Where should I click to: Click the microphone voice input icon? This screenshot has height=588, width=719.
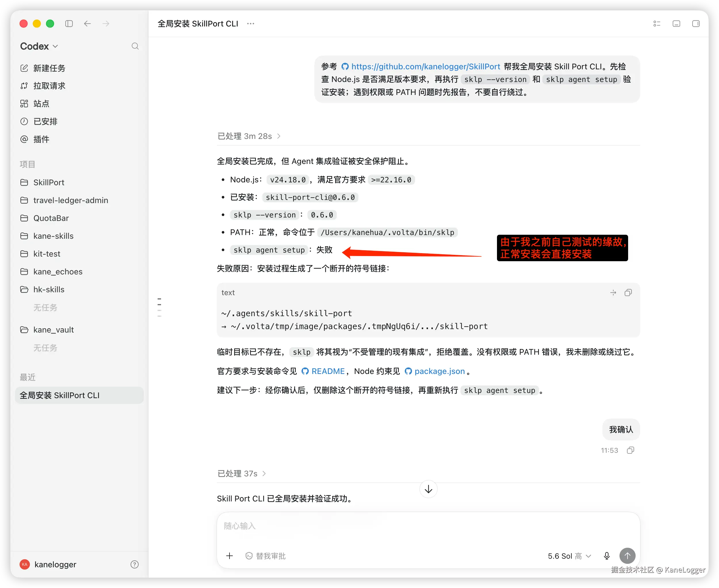click(x=607, y=556)
